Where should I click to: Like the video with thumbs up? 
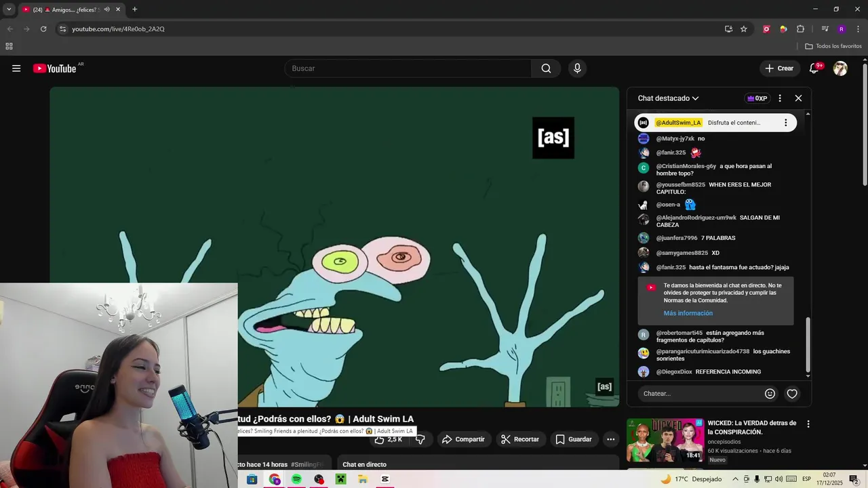pos(389,439)
